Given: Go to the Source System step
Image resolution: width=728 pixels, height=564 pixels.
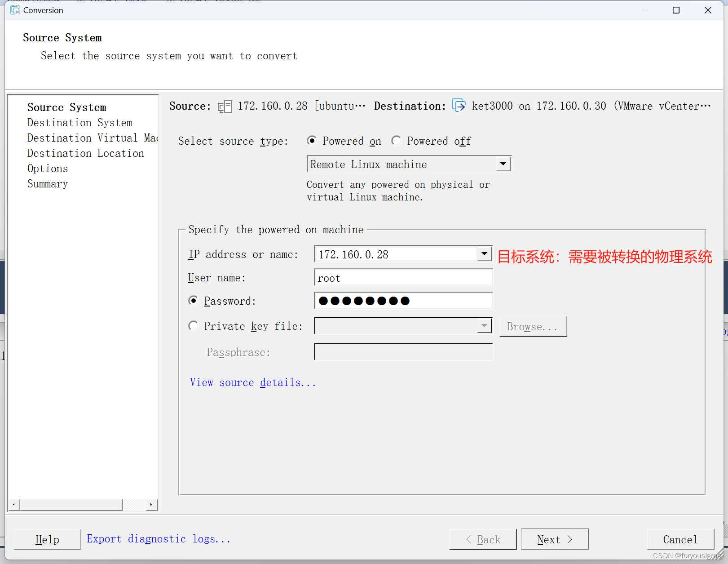Looking at the screenshot, I should tap(67, 107).
